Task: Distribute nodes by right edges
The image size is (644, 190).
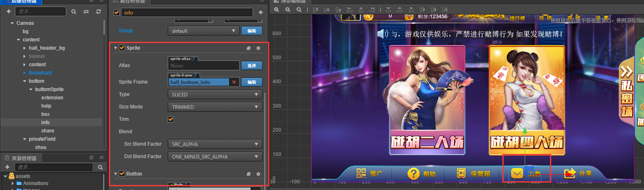Action: [x=445, y=9]
